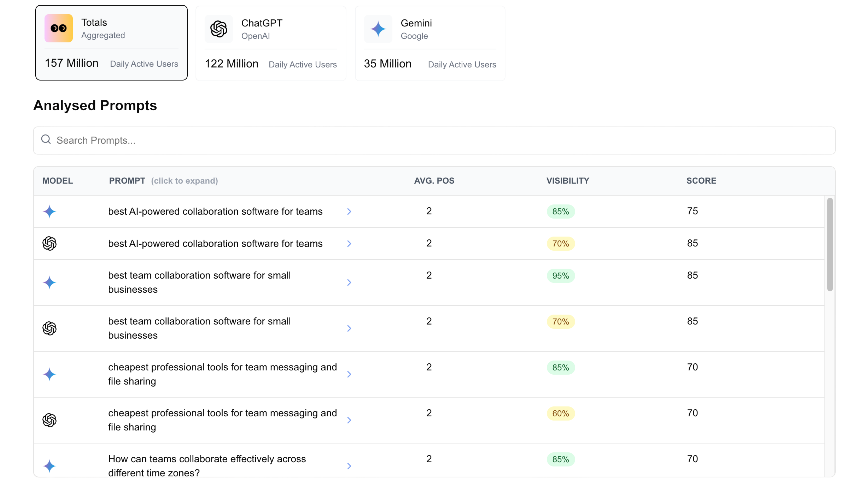Click the VISIBILITY column header
The width and height of the screenshot is (868, 488).
click(568, 181)
